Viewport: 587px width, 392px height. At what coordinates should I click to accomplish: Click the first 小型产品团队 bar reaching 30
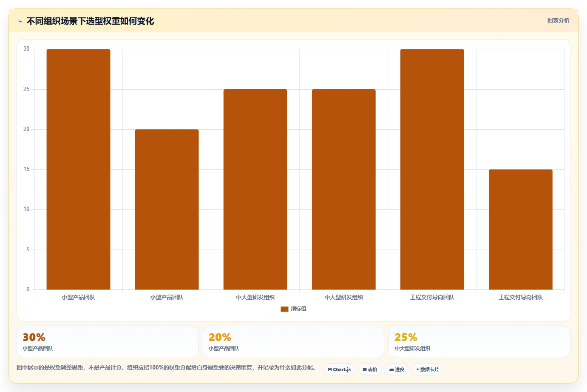78,169
